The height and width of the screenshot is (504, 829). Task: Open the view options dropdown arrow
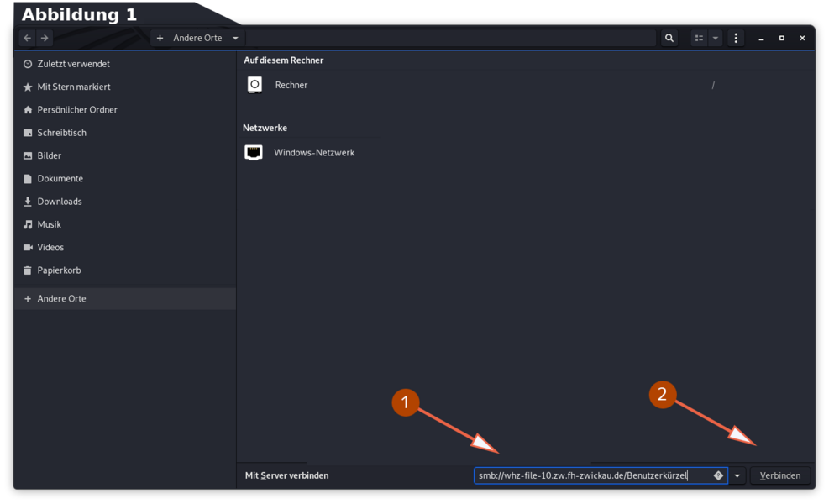point(716,38)
